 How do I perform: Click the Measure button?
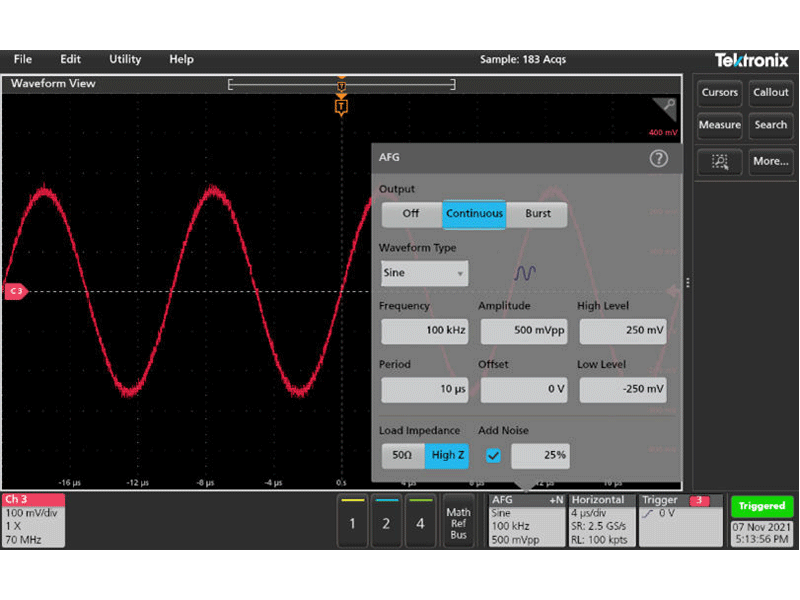(719, 125)
